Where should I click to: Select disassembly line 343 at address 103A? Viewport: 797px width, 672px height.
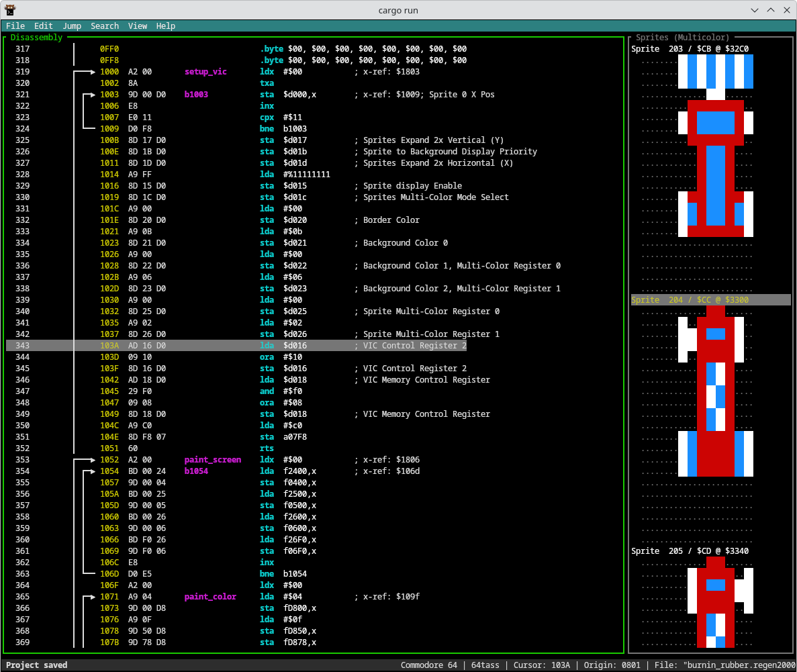click(109, 346)
